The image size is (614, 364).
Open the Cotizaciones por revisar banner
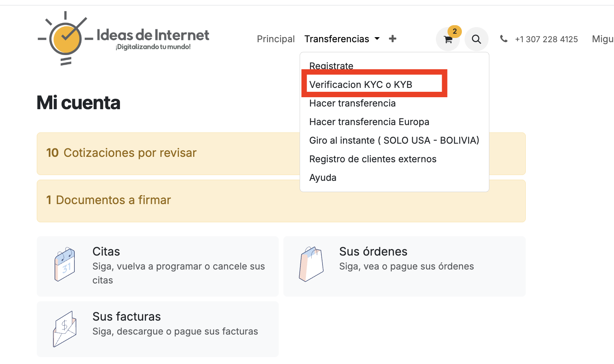click(x=121, y=153)
